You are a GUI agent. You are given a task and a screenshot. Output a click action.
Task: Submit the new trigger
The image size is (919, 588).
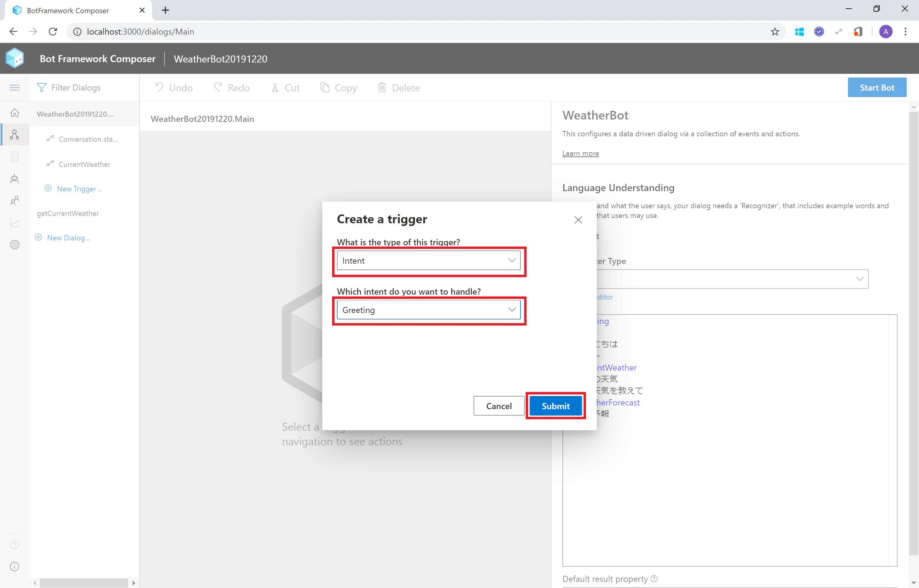click(x=555, y=406)
